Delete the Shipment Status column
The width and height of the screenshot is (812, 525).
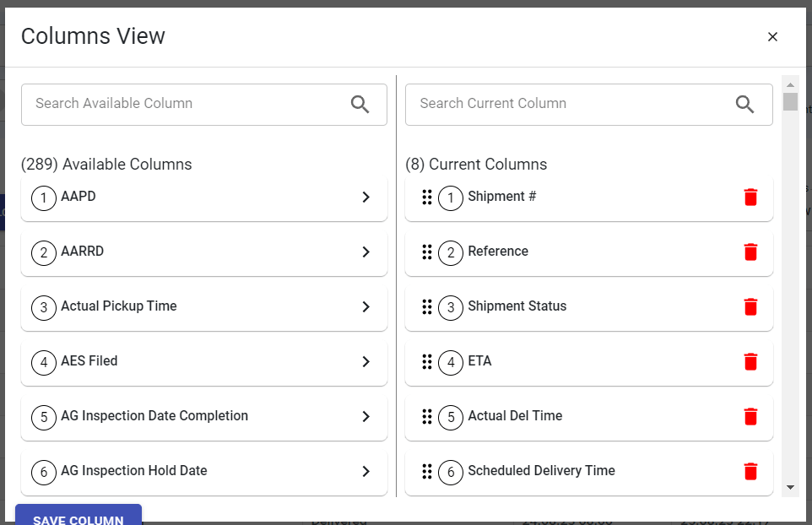click(750, 306)
